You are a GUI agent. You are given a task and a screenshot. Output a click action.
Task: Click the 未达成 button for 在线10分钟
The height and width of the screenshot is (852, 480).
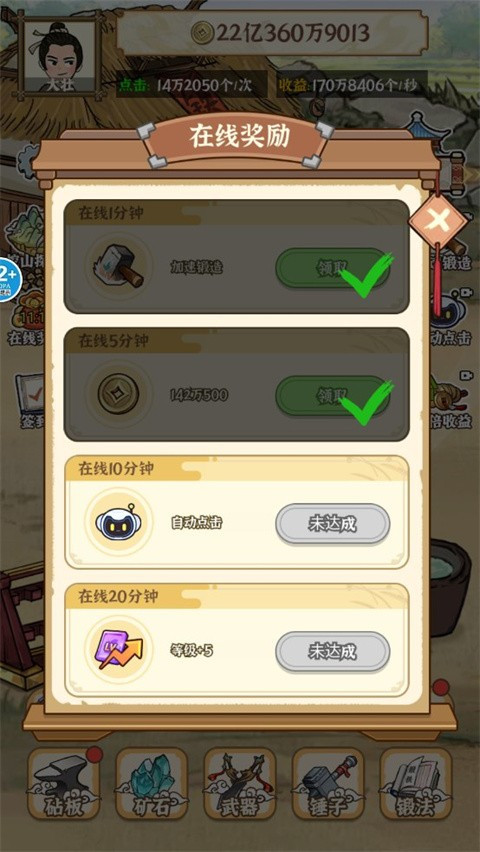coord(332,524)
